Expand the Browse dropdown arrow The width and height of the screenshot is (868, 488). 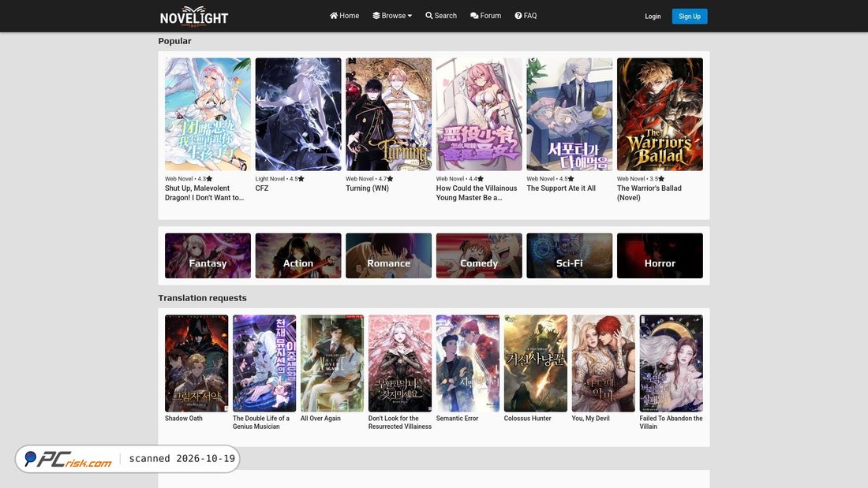pyautogui.click(x=410, y=16)
